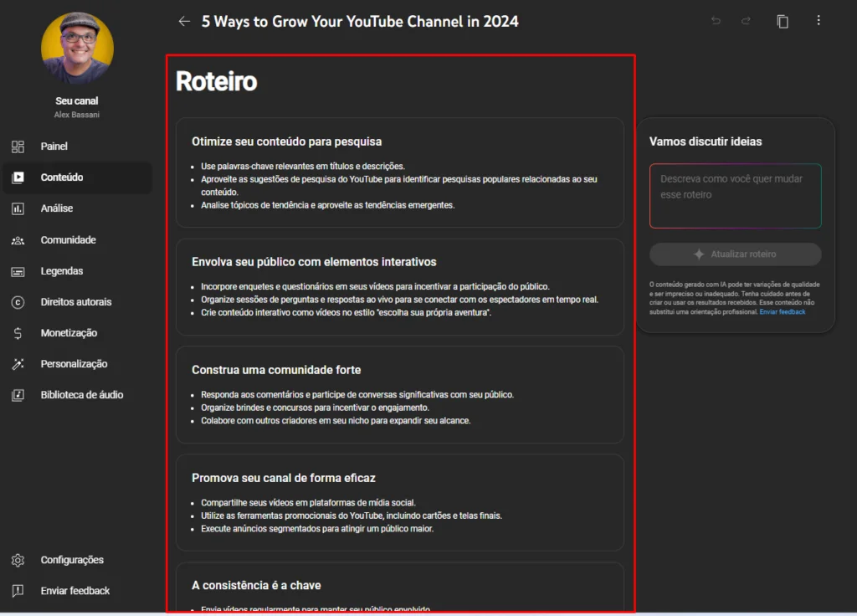Open the Conteúdo menu item
The image size is (857, 616).
(x=62, y=177)
